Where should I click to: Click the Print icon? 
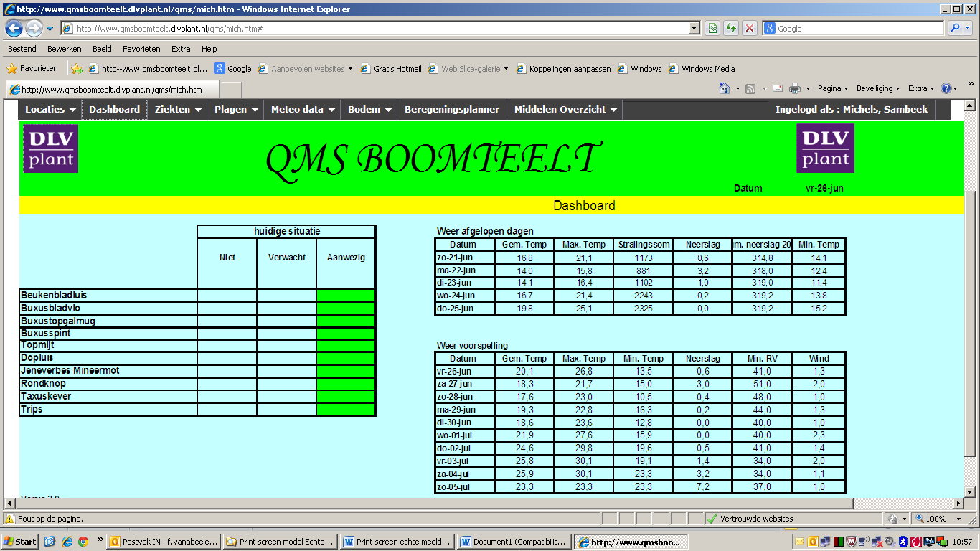pos(795,88)
